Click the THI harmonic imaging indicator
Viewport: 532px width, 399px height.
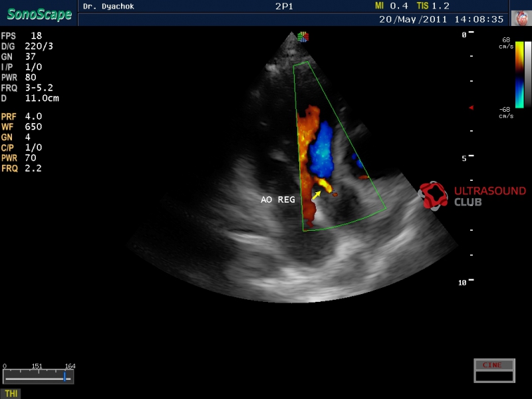point(11,393)
